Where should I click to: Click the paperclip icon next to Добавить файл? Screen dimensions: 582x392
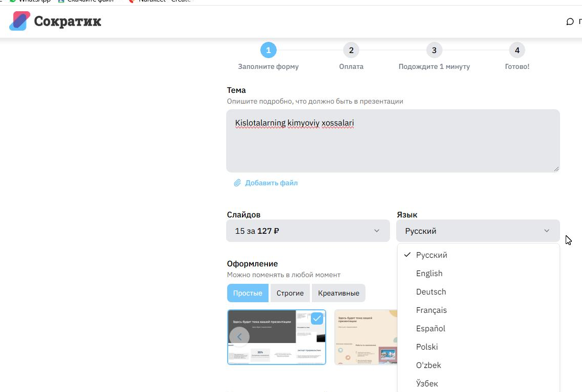pos(237,183)
